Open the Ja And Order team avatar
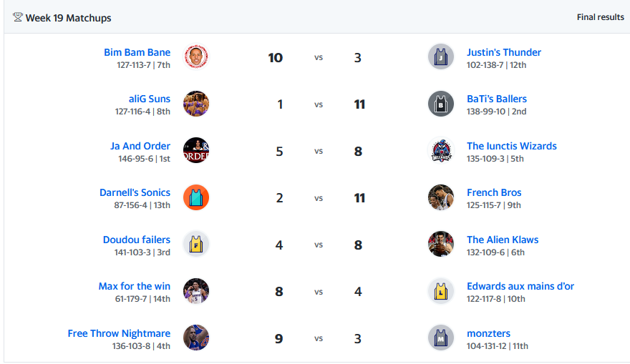Screen dimensions: 630x364 coord(196,150)
